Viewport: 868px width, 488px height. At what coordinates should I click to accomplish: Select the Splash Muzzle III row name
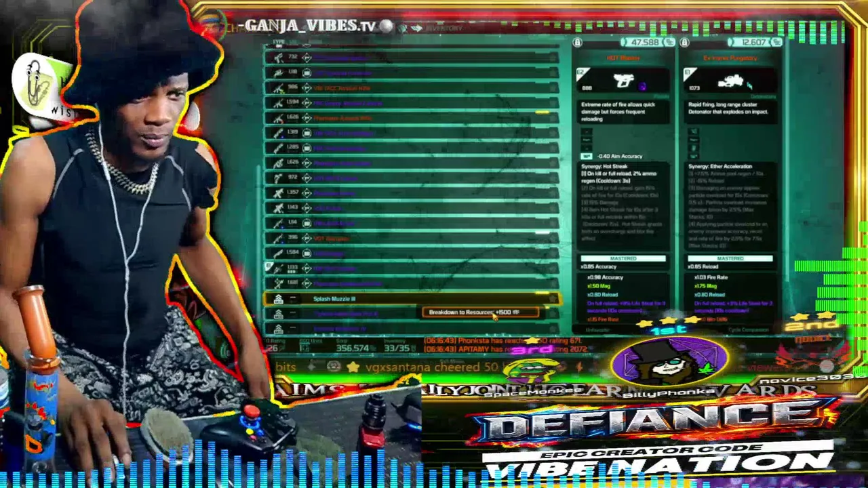click(x=334, y=299)
